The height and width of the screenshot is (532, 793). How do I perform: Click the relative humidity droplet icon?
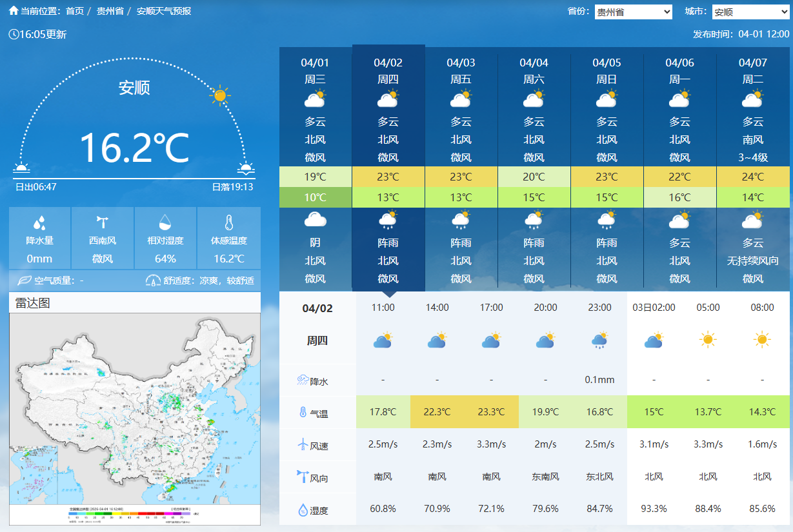[165, 222]
